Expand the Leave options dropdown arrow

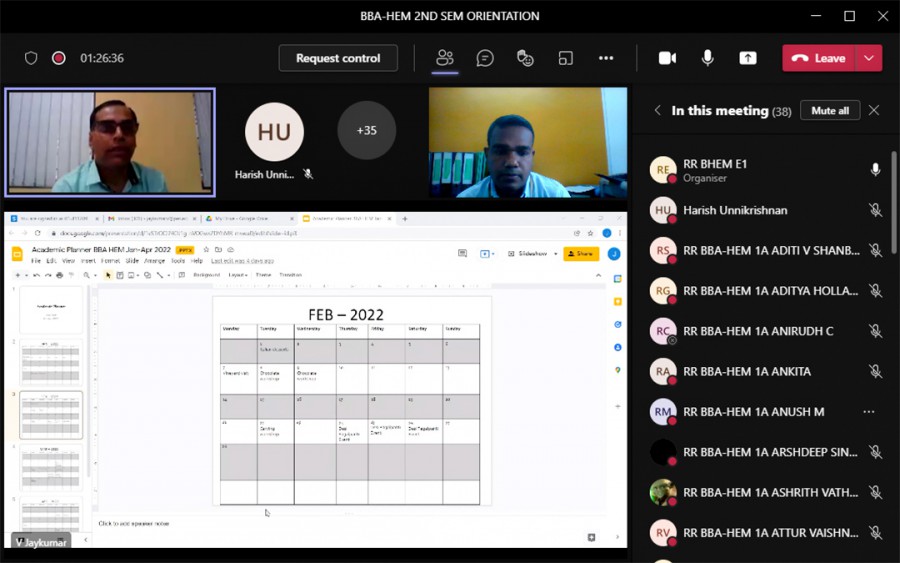click(x=869, y=58)
